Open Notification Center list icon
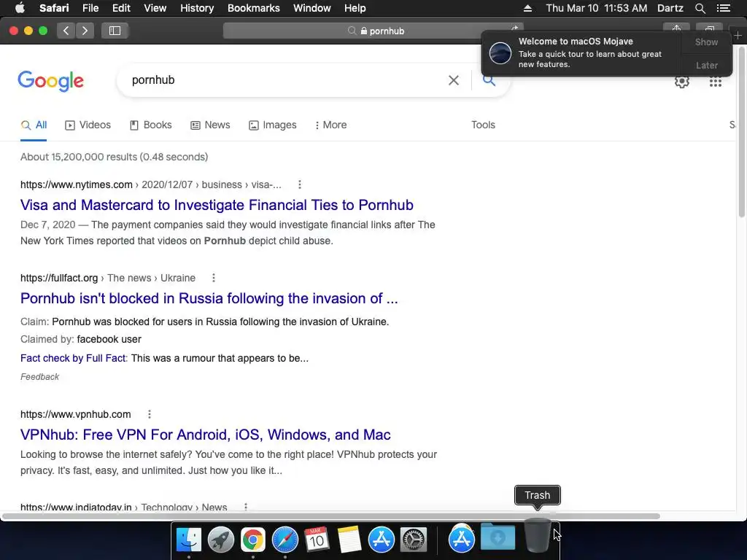 [723, 8]
